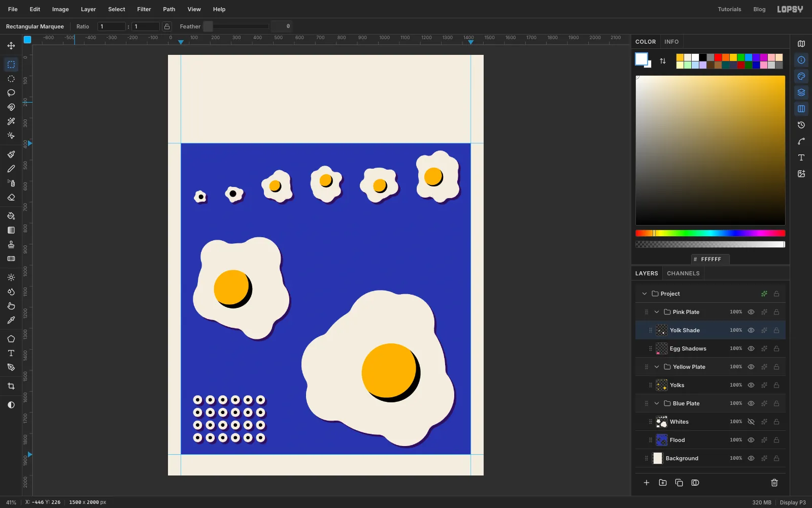Select the Crop tool

(x=11, y=386)
